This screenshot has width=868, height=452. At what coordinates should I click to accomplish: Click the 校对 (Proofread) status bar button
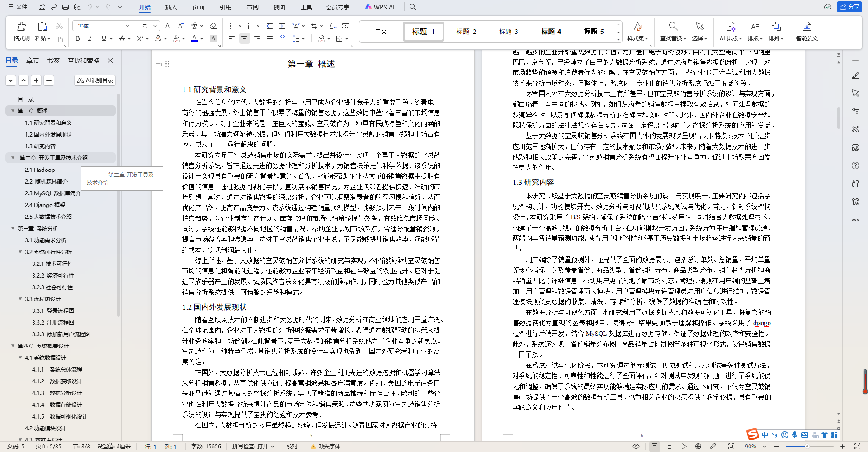(292, 447)
